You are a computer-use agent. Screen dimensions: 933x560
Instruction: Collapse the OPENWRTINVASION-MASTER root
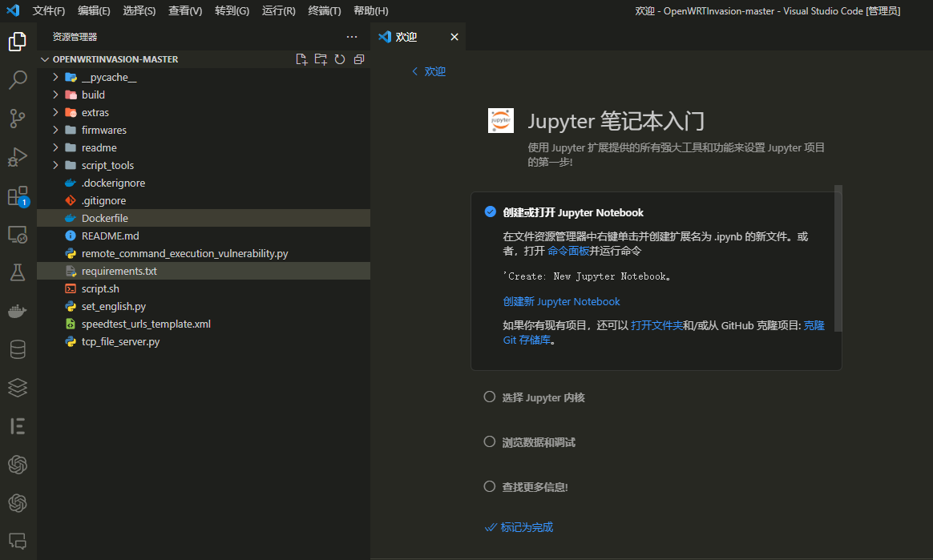(x=45, y=58)
